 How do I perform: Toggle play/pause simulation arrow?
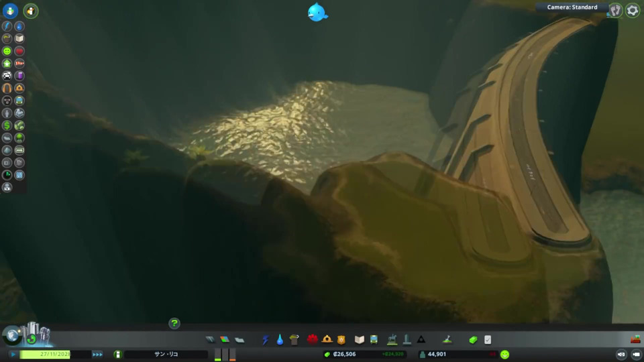[x=13, y=354]
